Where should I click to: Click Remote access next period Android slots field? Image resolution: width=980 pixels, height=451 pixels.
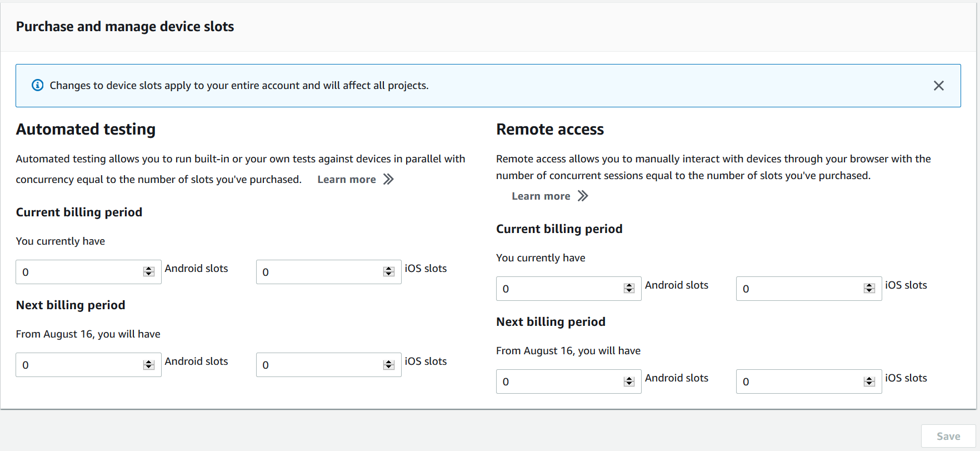tap(558, 381)
